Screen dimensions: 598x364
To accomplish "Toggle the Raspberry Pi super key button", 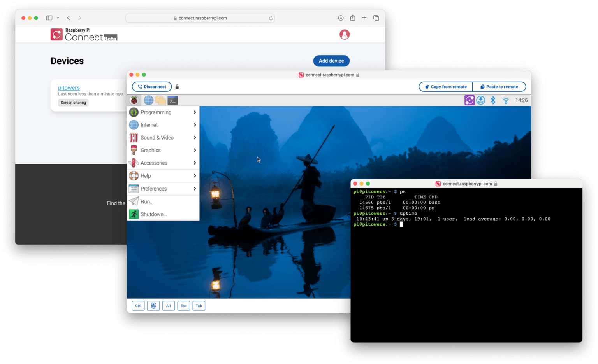I will [x=153, y=306].
